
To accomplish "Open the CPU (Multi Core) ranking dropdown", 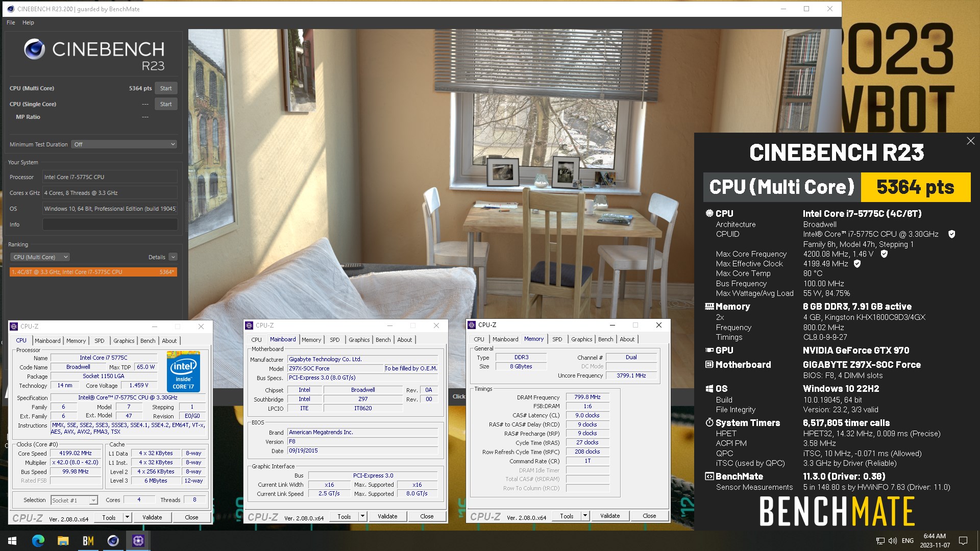I will coord(41,257).
